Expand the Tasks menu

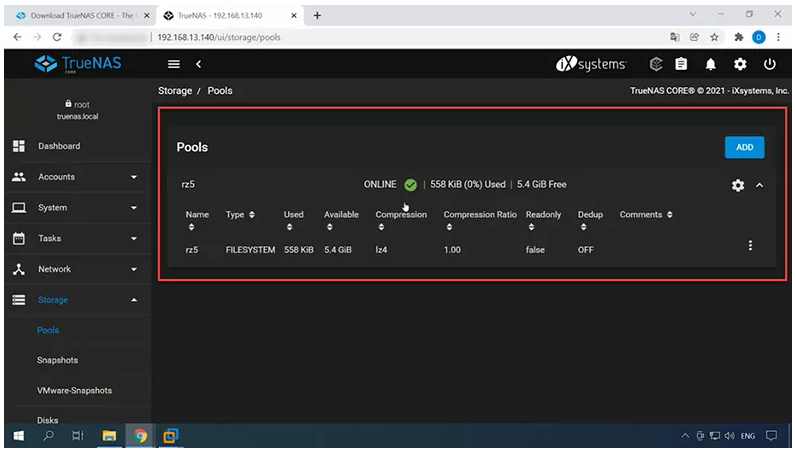[78, 238]
